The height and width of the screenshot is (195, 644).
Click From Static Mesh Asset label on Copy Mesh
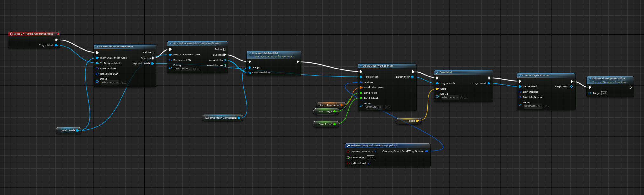114,58
